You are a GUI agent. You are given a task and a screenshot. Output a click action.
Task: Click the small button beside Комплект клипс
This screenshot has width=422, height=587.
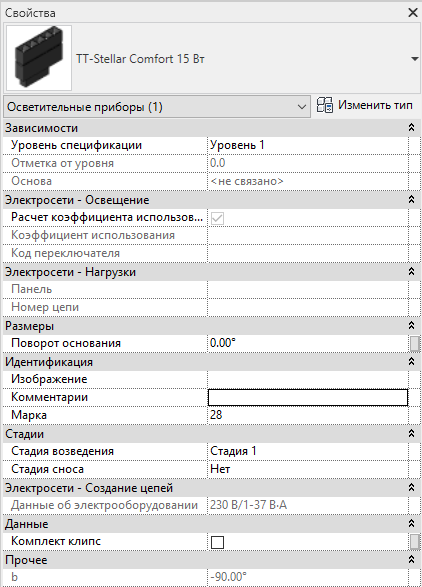(415, 541)
